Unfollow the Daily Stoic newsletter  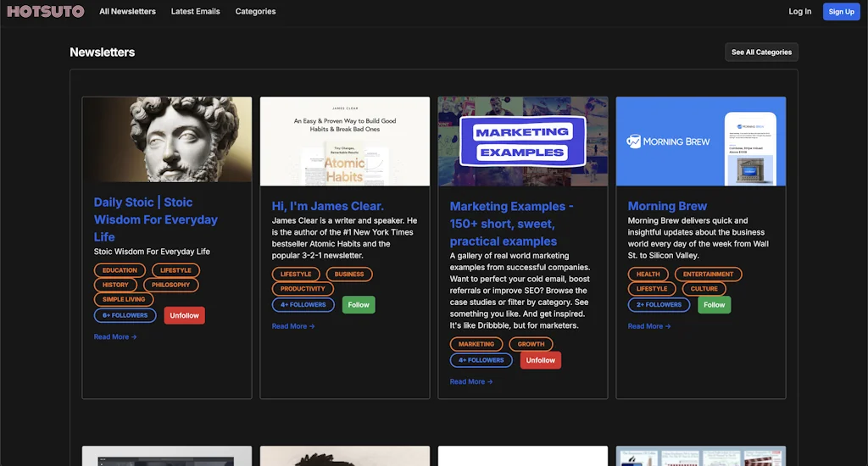(x=184, y=315)
